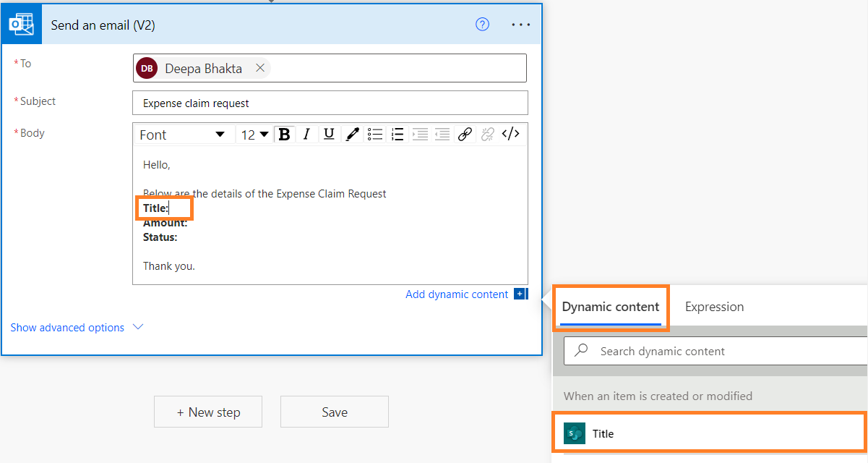Viewport: 868px width, 463px height.
Task: Insert a numbered list in the body
Action: click(x=397, y=134)
